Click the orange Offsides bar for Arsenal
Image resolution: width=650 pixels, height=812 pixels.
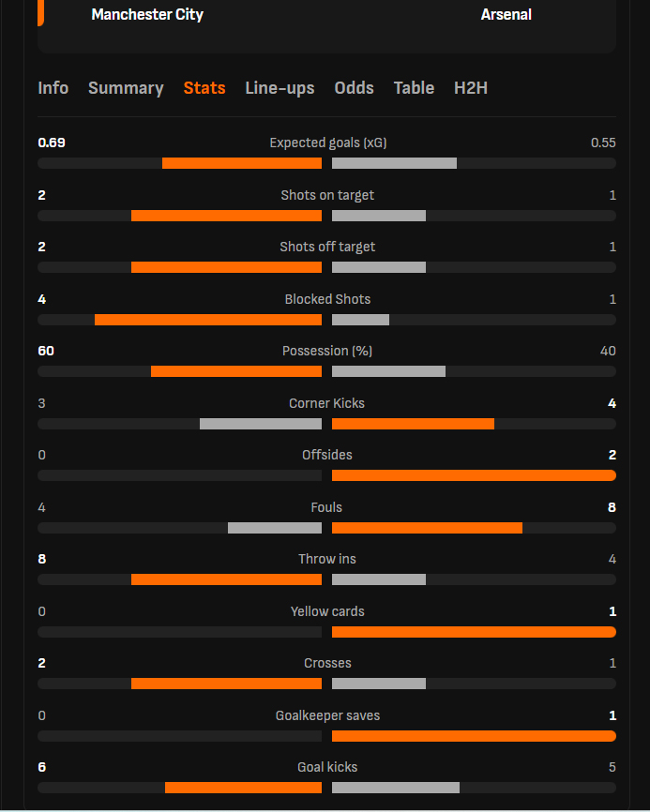[x=474, y=475]
